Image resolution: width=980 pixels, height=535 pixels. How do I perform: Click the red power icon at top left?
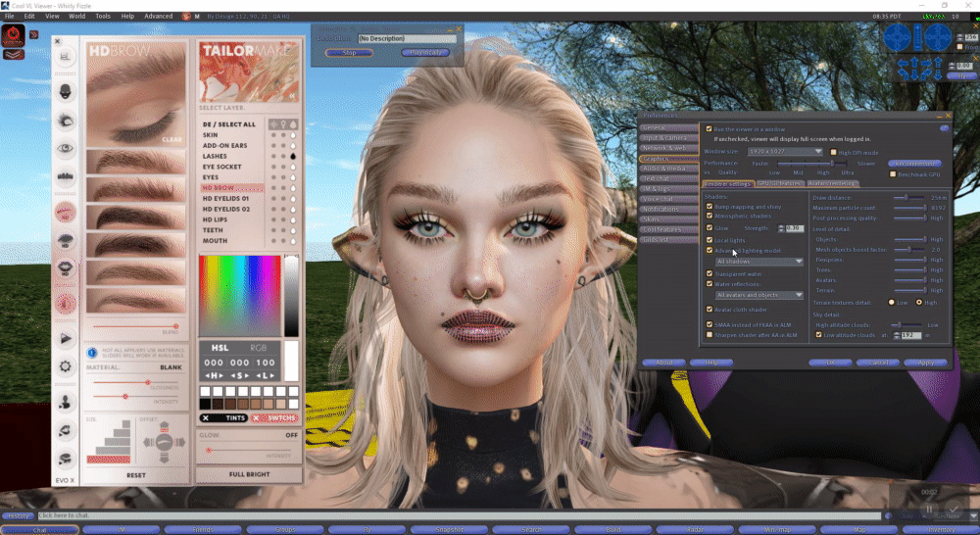(13, 35)
